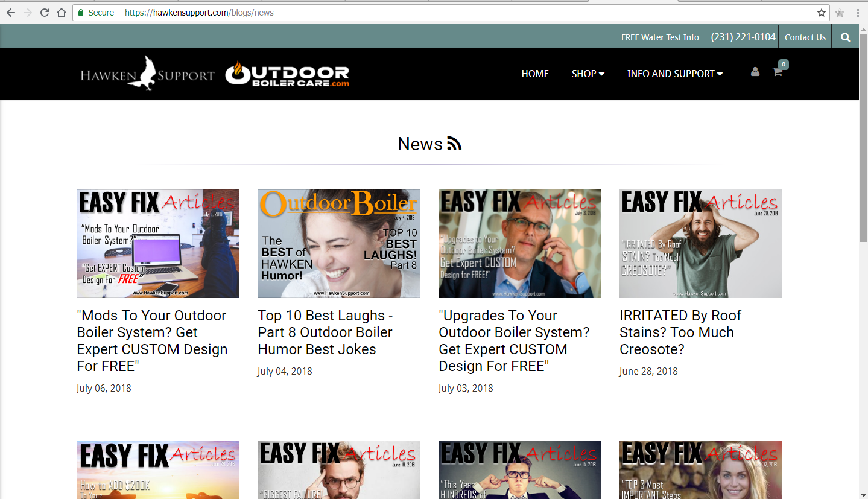Open the 'This Year HUNDREDS of' article thumbnail
The image size is (868, 499).
pos(520,470)
